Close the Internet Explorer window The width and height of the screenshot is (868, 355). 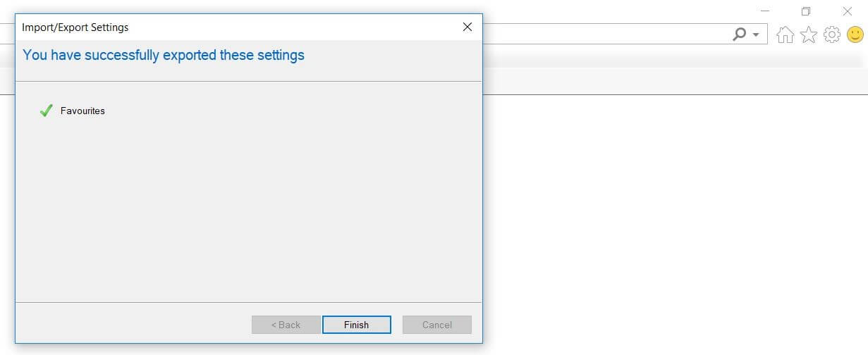click(x=848, y=11)
